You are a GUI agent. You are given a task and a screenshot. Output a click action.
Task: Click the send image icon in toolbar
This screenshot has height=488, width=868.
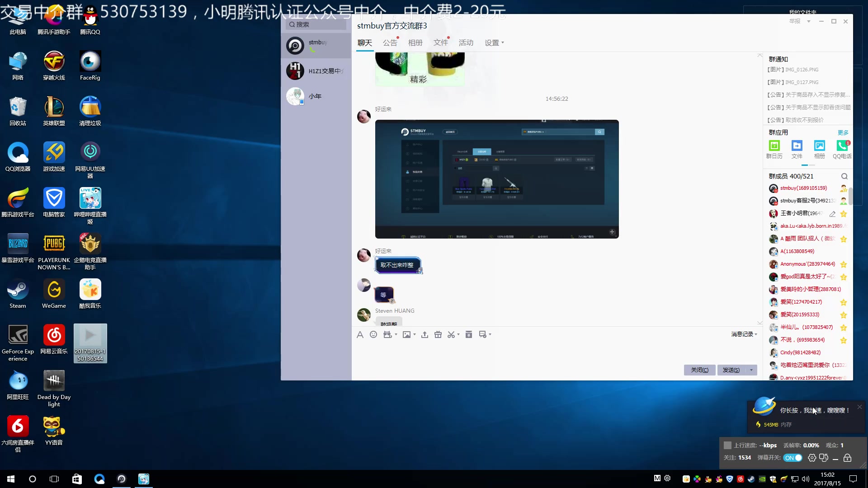(x=407, y=334)
